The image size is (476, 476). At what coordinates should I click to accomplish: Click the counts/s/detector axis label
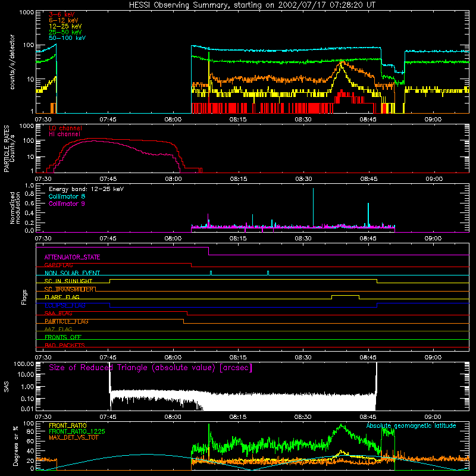pyautogui.click(x=12, y=62)
